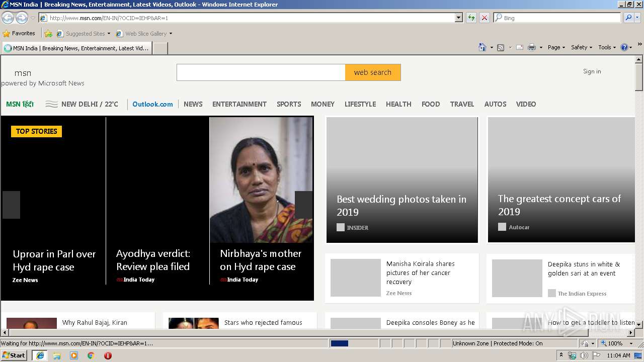
Task: Open 'The greatest concept cars of 2019'
Action: pos(559,205)
